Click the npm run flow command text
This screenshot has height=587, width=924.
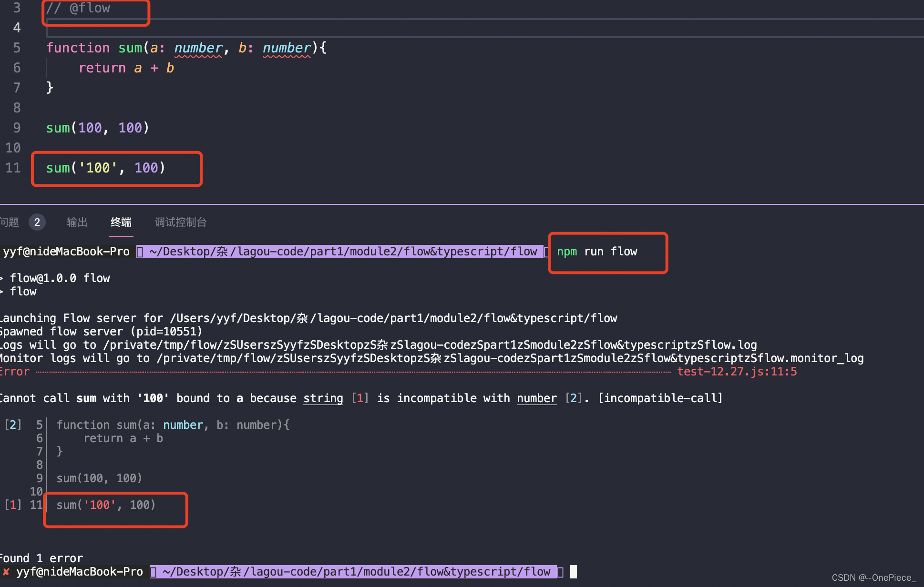(x=597, y=252)
